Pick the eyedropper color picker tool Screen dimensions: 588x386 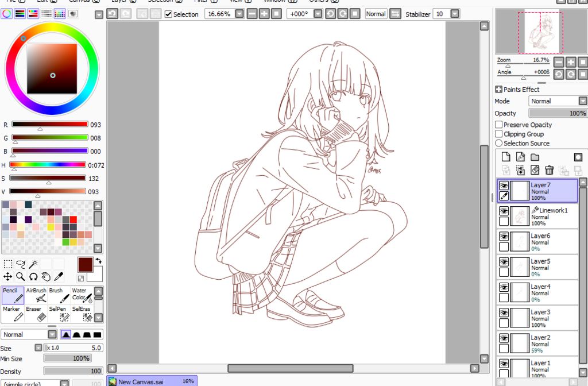(x=59, y=277)
